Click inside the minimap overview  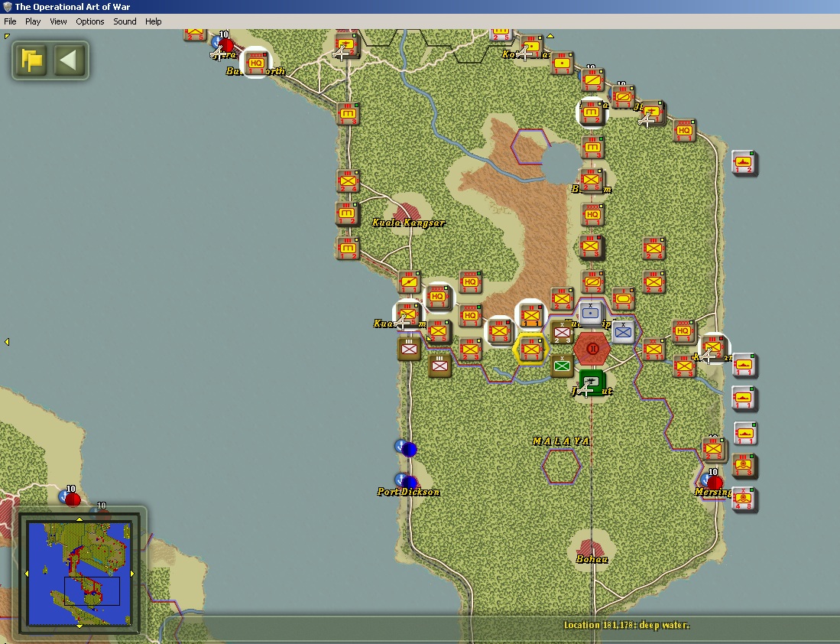[79, 573]
